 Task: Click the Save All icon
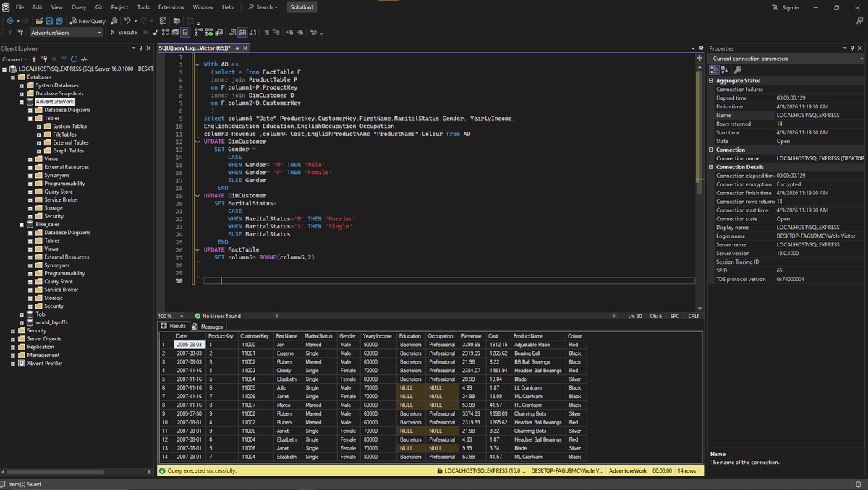click(59, 21)
